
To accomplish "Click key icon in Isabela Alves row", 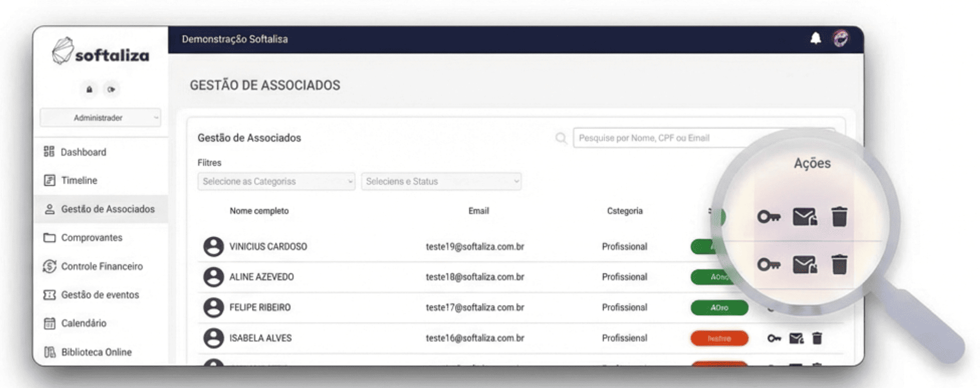I will [x=773, y=338].
